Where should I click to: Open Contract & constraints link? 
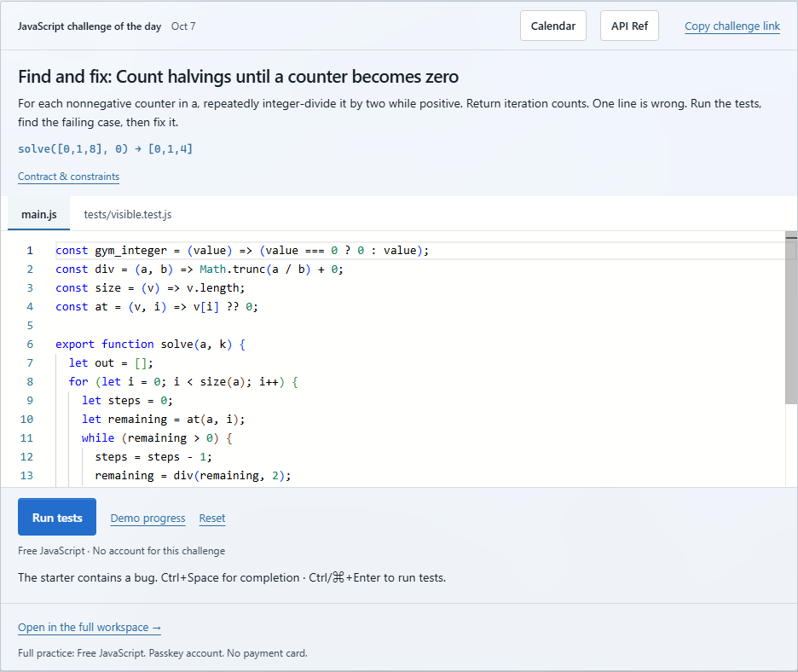69,177
